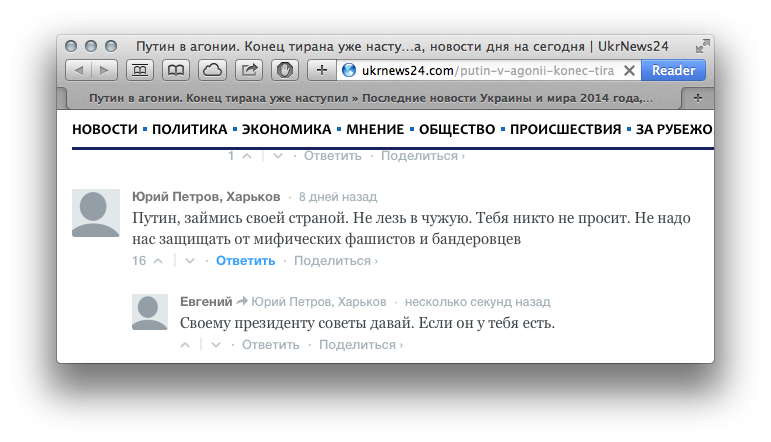
Task: Open the ЗА РУБЕЖОМ section
Action: click(x=675, y=129)
